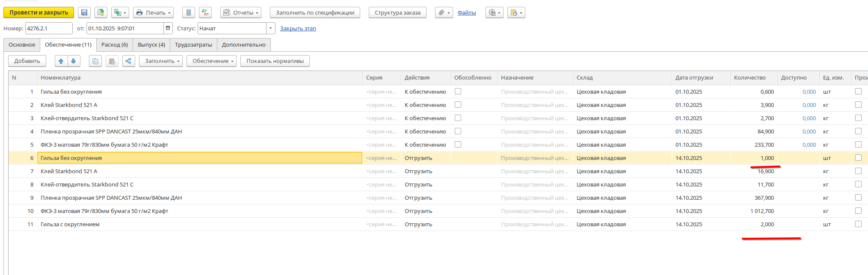Open the Трудозатраты tab
Image resolution: width=868 pixels, height=275 pixels.
point(193,45)
